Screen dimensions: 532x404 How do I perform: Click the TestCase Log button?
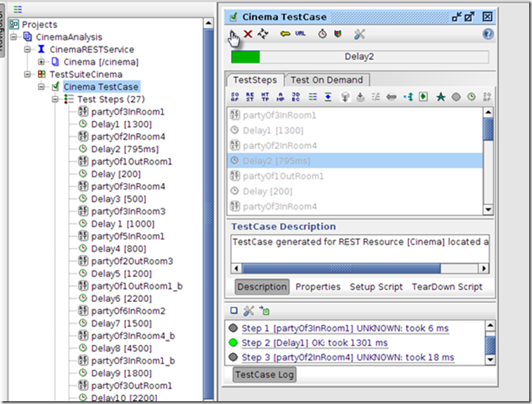pyautogui.click(x=264, y=375)
